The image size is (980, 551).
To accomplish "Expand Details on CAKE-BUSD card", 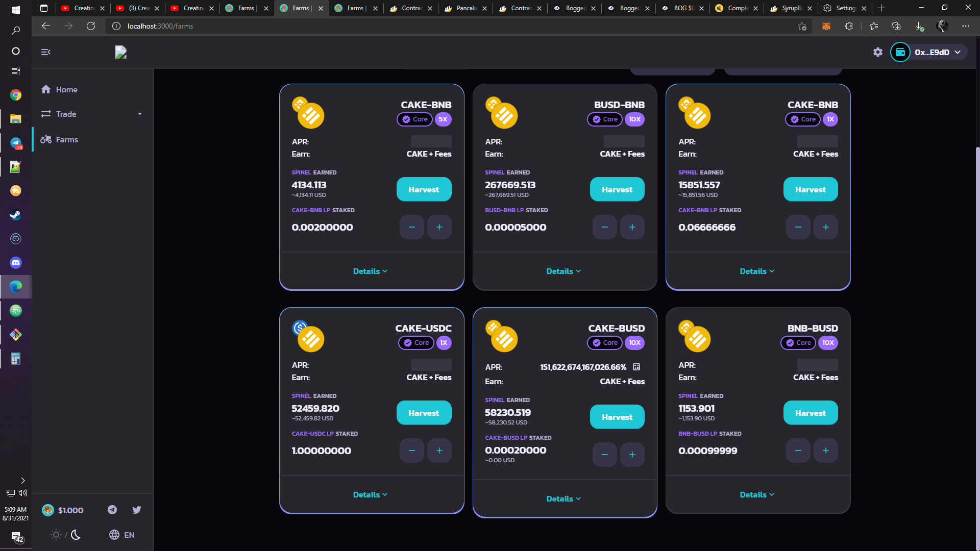I will (x=563, y=498).
